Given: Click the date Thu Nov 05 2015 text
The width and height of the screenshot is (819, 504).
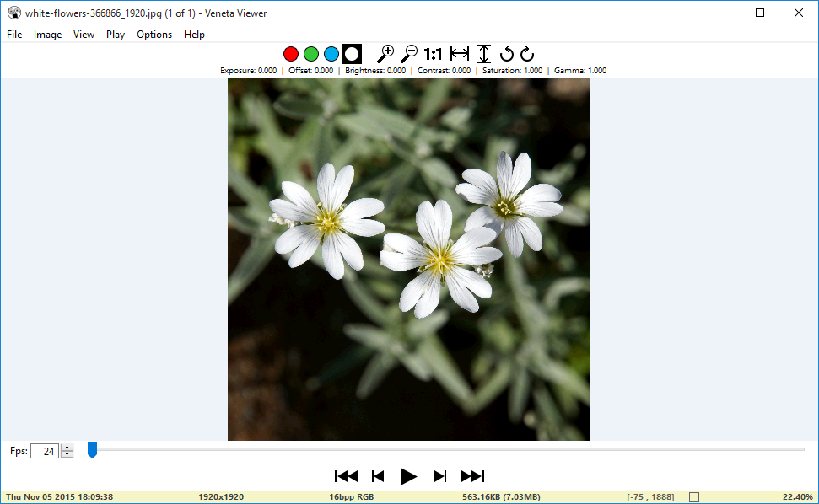Looking at the screenshot, I should (60, 496).
